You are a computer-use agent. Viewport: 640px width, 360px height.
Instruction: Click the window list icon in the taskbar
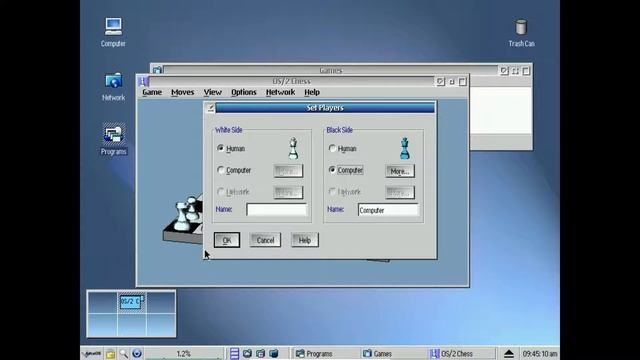click(234, 353)
